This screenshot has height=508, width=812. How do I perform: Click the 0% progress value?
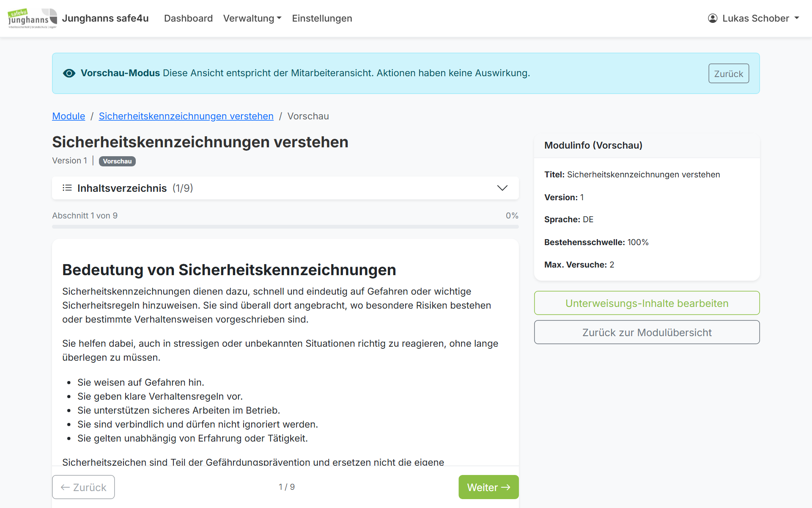512,215
